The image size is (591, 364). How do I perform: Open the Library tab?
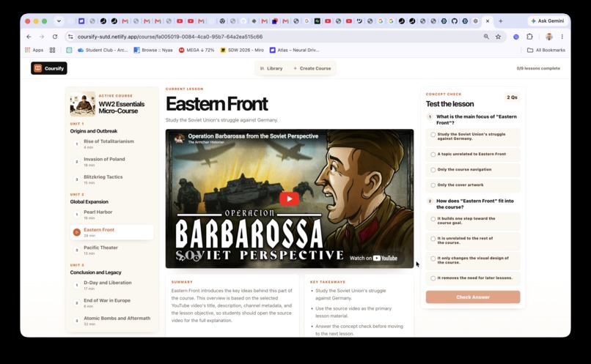pos(271,69)
